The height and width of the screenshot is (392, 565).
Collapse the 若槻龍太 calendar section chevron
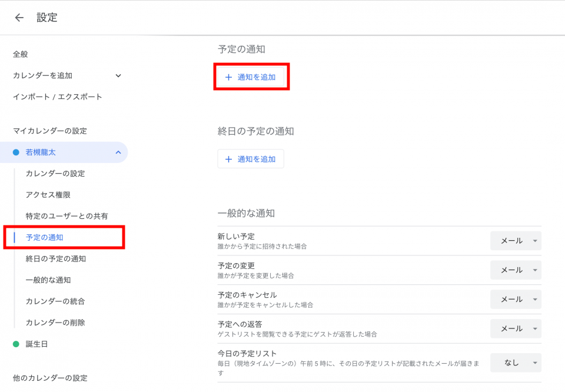[118, 152]
